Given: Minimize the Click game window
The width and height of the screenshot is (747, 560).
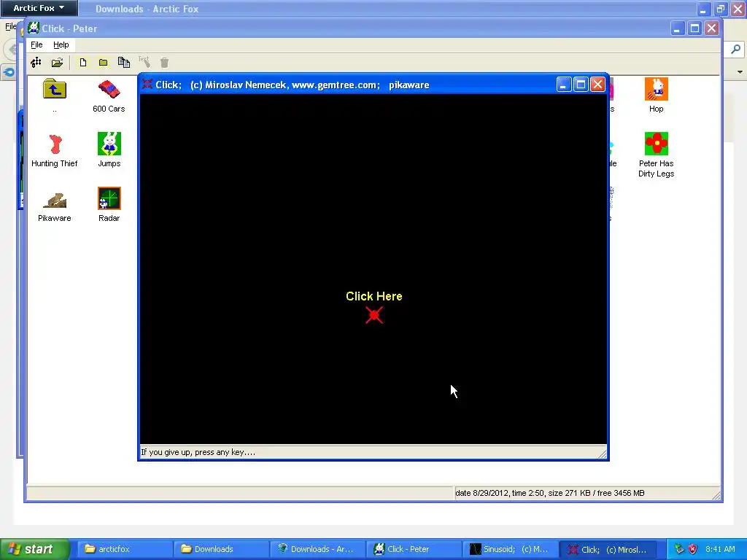Looking at the screenshot, I should pos(564,85).
